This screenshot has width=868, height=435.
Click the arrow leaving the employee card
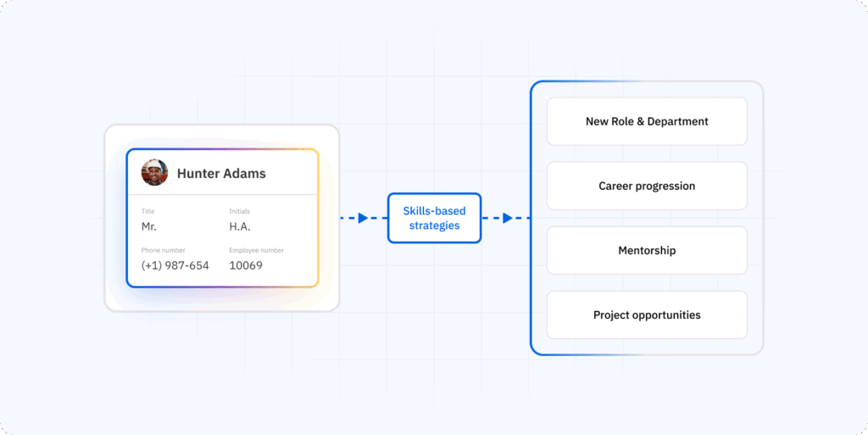(x=363, y=218)
